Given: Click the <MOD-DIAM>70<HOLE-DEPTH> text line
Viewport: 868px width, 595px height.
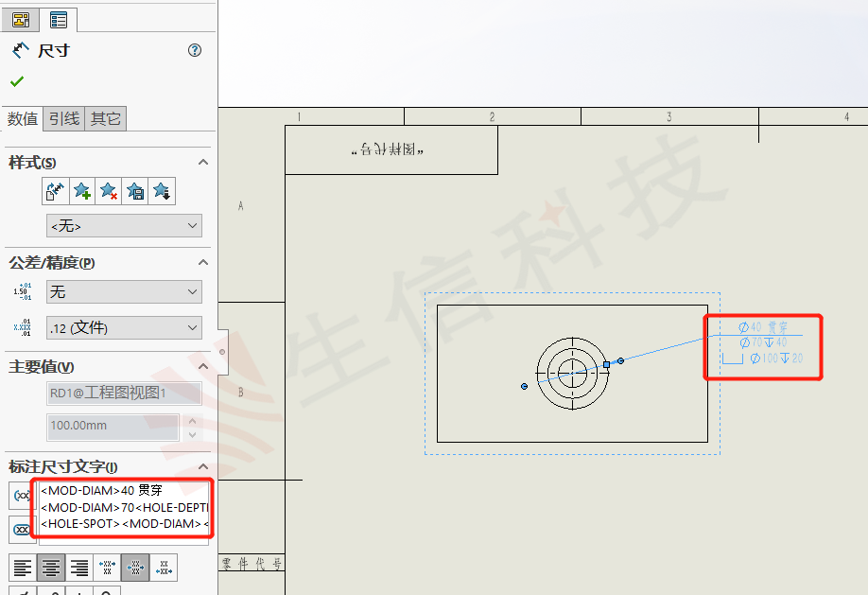Looking at the screenshot, I should coord(125,507).
